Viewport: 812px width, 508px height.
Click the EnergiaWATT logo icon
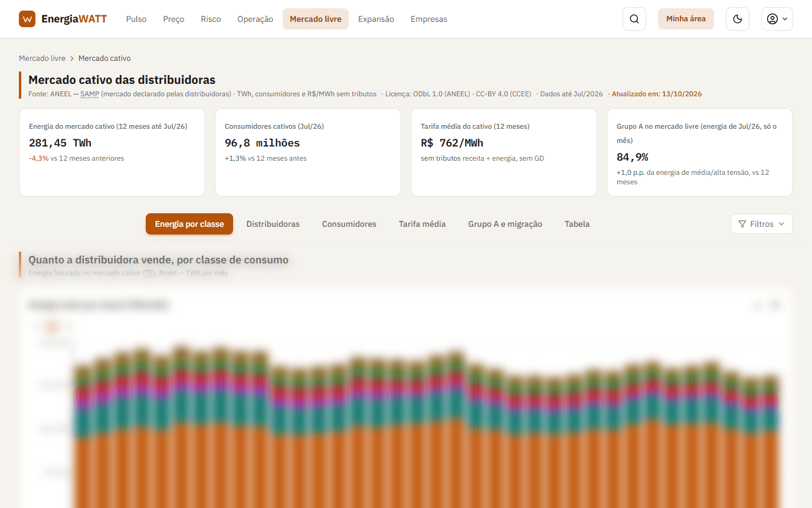(x=27, y=19)
